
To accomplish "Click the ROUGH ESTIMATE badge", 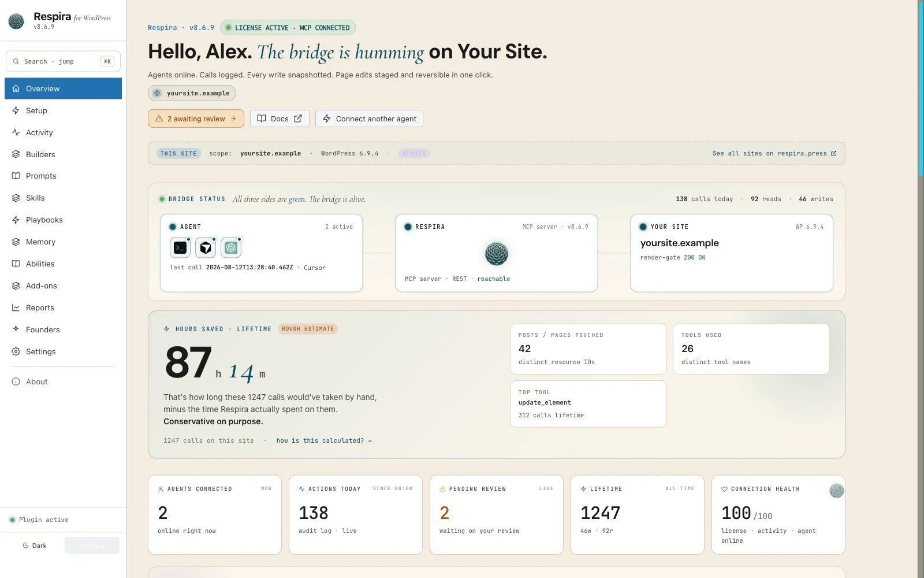I will pyautogui.click(x=308, y=329).
